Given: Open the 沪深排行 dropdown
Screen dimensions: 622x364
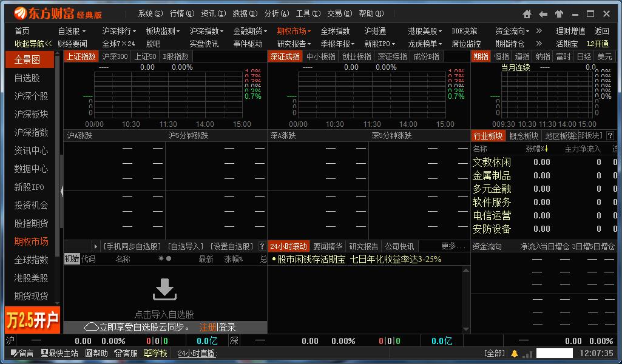Looking at the screenshot, I should [119, 31].
